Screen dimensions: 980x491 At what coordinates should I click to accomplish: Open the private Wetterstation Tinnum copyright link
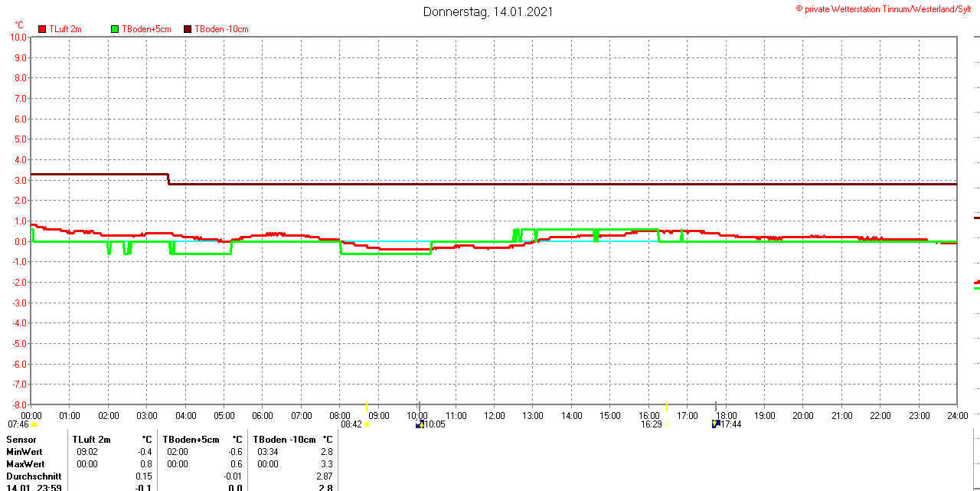(887, 8)
